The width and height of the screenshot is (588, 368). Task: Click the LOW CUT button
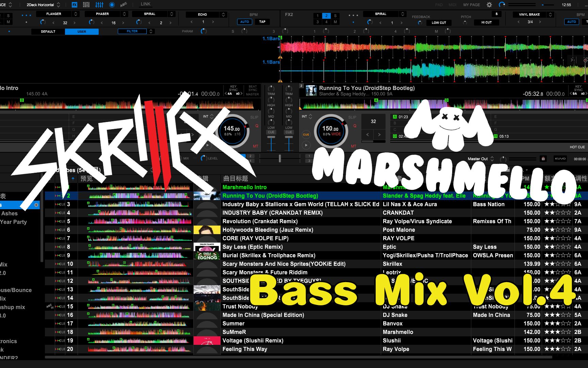tap(439, 22)
